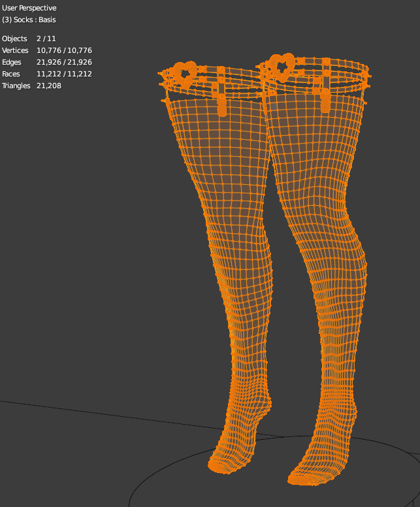Click the Edges "21,926 / 21,926" statistic
The width and height of the screenshot is (420, 507).
64,62
